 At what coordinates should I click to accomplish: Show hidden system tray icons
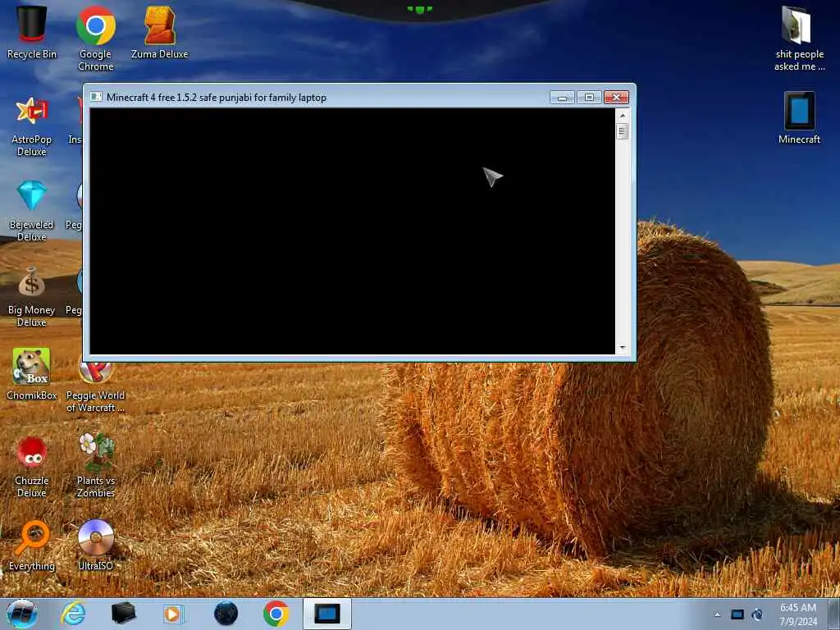(x=717, y=615)
